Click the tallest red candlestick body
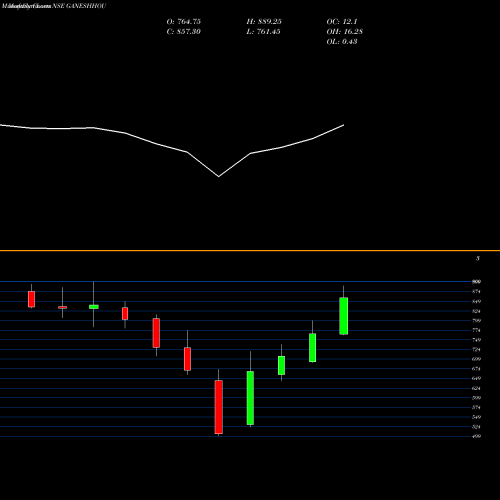Image resolution: width=500 pixels, height=500 pixels. coord(219,407)
